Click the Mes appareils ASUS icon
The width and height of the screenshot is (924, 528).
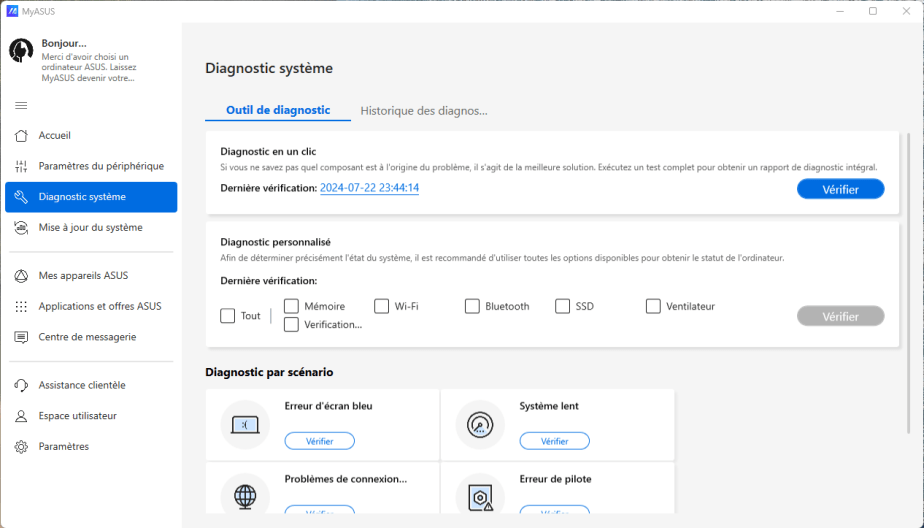click(21, 276)
